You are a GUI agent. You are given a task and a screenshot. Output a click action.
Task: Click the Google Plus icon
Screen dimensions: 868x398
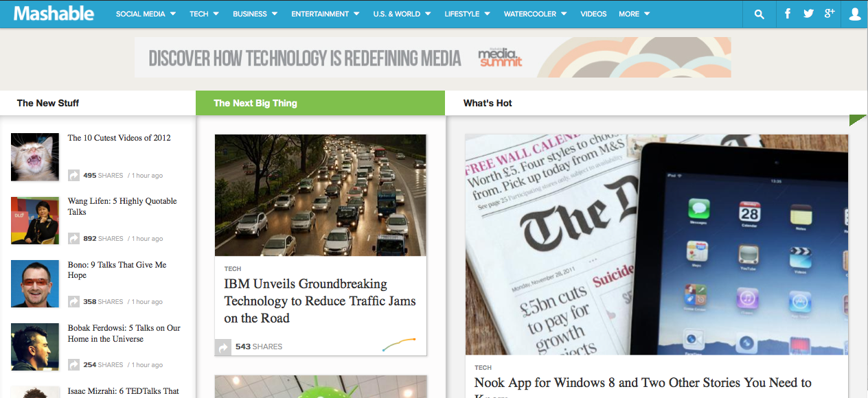(830, 14)
